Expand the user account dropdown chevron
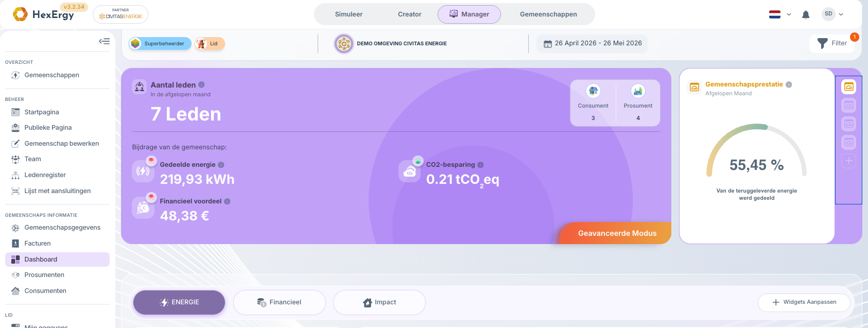868x328 pixels. [841, 14]
